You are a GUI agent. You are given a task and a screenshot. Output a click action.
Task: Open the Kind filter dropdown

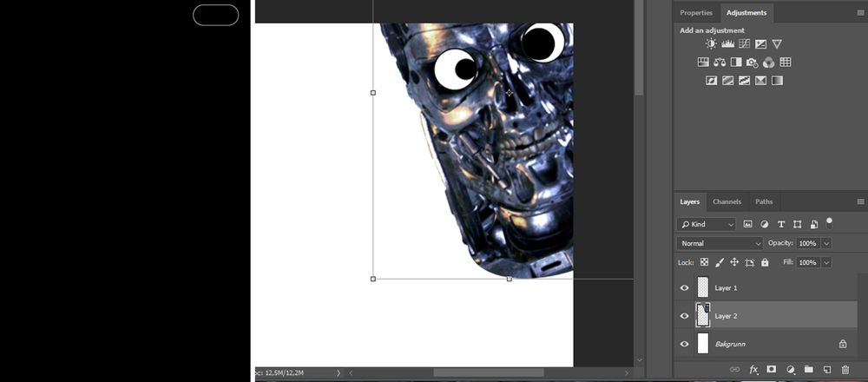tap(706, 224)
